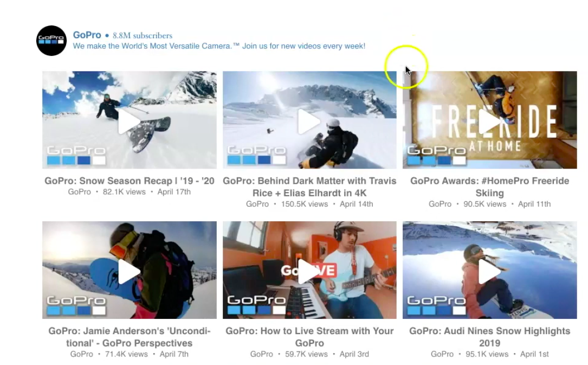Click the GoPro channel logo avatar
The image size is (588, 365).
(x=51, y=41)
